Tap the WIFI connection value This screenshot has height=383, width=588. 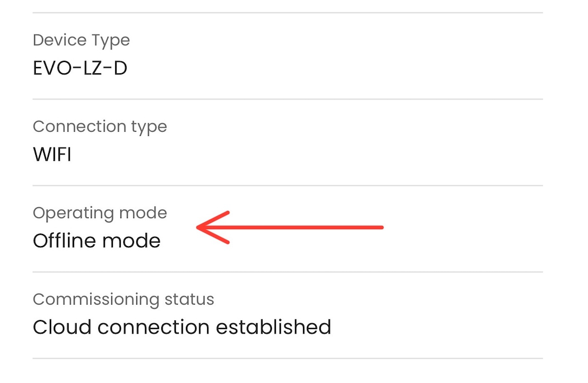pos(52,155)
